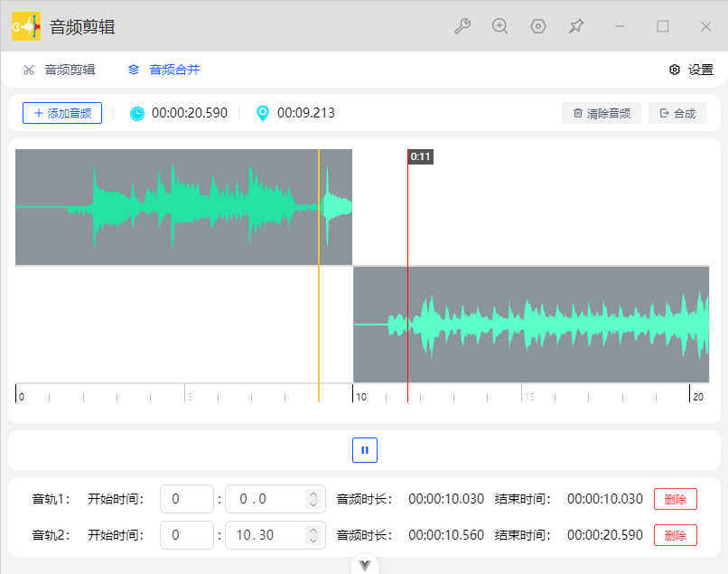Click the 合成 export button

pos(677,113)
